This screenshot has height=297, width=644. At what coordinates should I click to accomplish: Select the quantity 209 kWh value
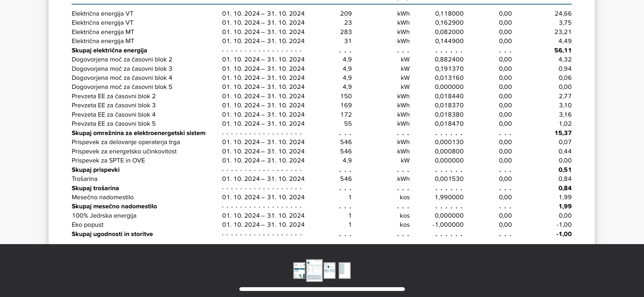(346, 14)
